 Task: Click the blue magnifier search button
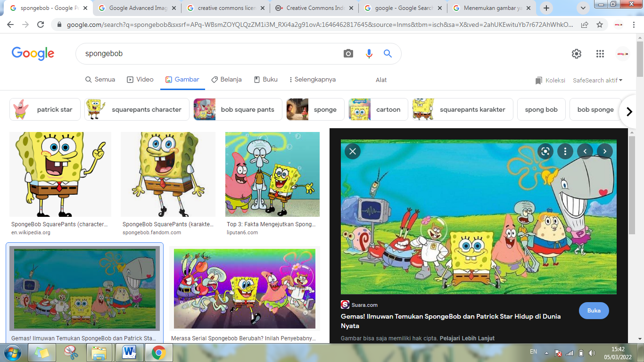[388, 54]
